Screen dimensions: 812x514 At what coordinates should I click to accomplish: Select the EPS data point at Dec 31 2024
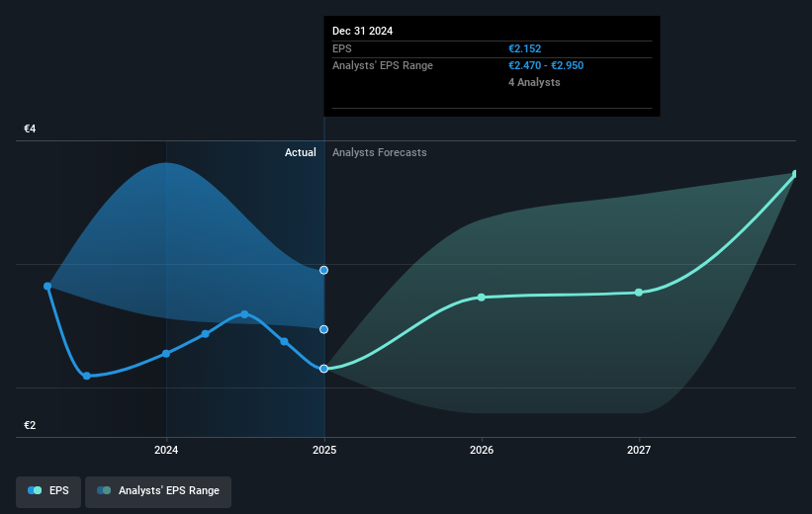click(x=323, y=369)
